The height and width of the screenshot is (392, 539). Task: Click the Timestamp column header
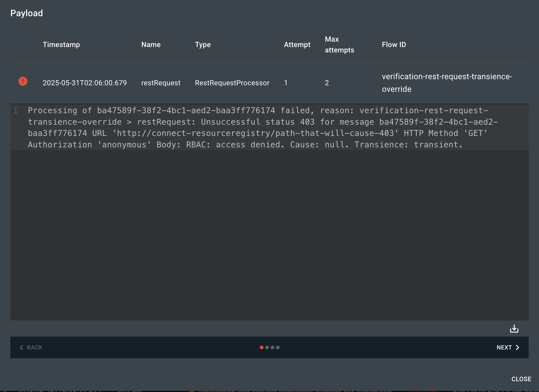(61, 45)
